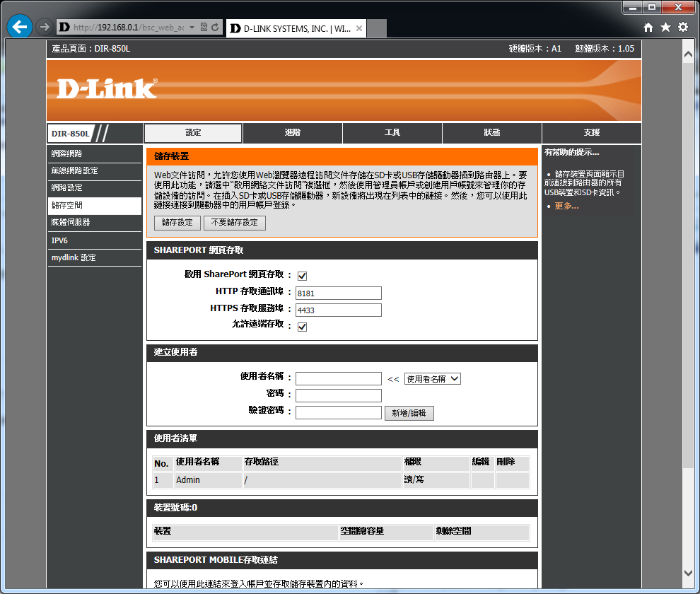This screenshot has height=594, width=700.
Task: Expand the address bar URL dropdown arrow
Action: pyautogui.click(x=192, y=28)
